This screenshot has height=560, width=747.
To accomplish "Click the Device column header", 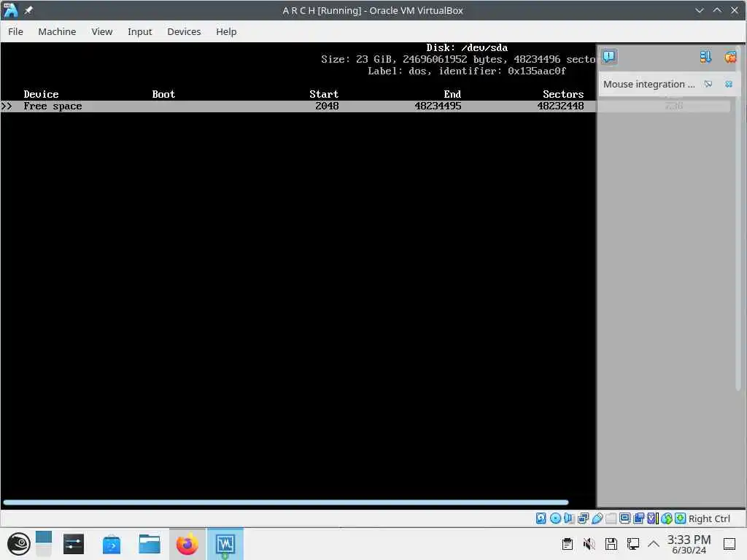I will pos(41,94).
